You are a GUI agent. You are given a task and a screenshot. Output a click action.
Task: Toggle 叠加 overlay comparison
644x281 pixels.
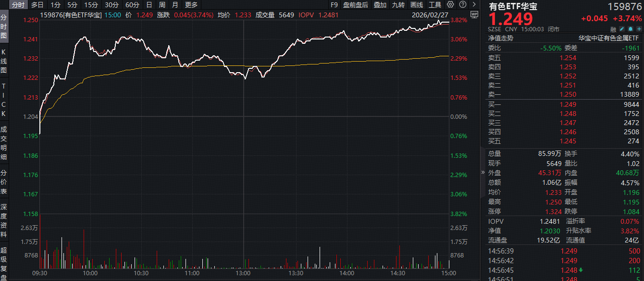[380, 5]
